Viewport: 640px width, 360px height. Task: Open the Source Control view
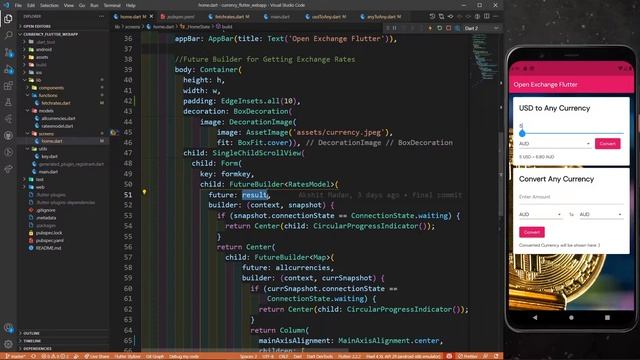[8, 53]
